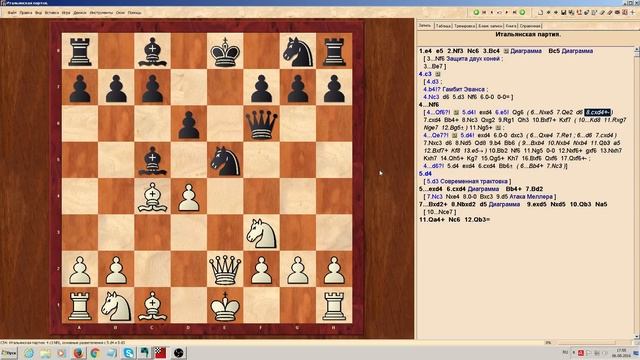Image resolution: width=640 pixels, height=360 pixels.
Task: Click the white pawn on d4
Action: click(189, 196)
